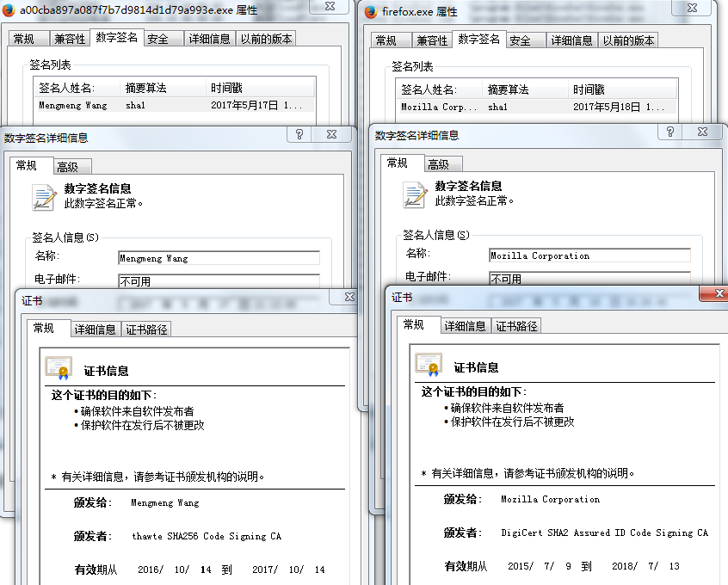
Task: Open the 常规 tab in the a00cba897a properties window
Action: tap(28, 39)
